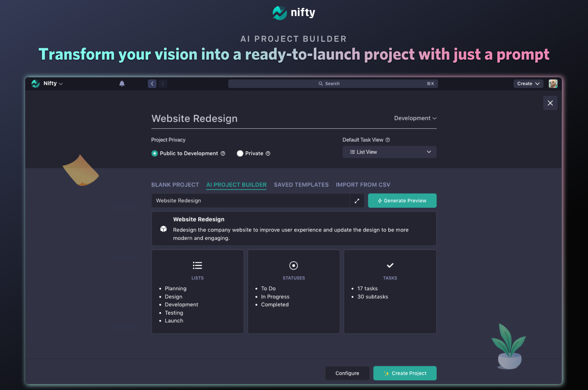The width and height of the screenshot is (588, 390).
Task: Open the List View dropdown
Action: tap(389, 152)
